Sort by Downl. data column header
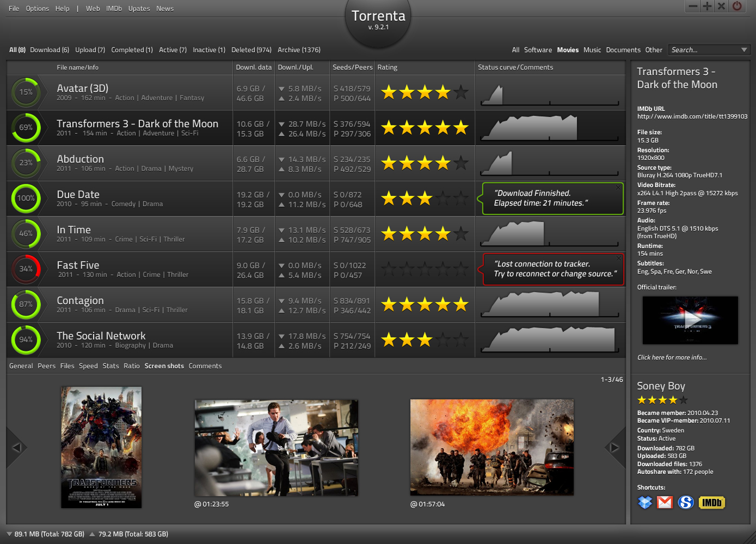Image resolution: width=756 pixels, height=544 pixels. [254, 67]
